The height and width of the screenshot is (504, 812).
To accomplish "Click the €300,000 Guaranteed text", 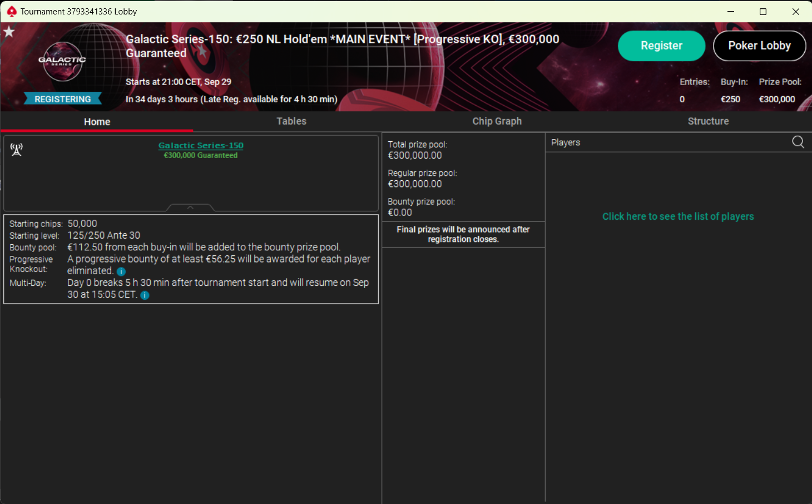I will click(201, 156).
